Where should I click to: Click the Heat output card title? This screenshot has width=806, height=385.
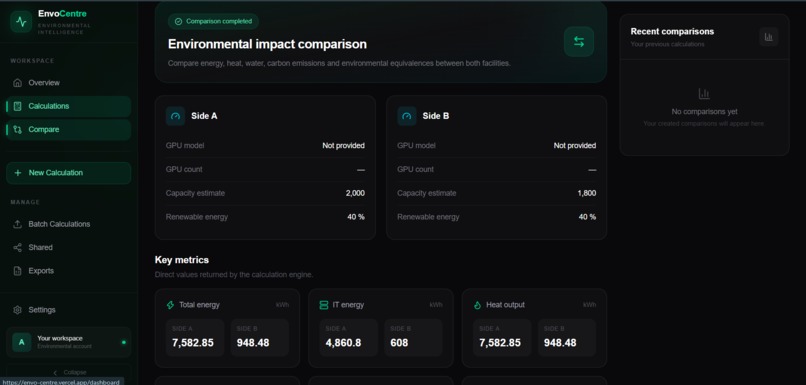click(x=505, y=305)
